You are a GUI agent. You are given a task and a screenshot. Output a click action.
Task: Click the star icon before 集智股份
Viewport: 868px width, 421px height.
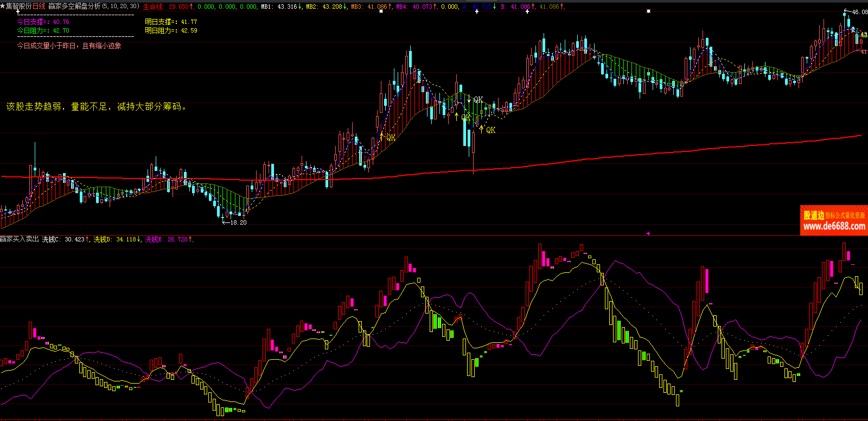coord(3,6)
